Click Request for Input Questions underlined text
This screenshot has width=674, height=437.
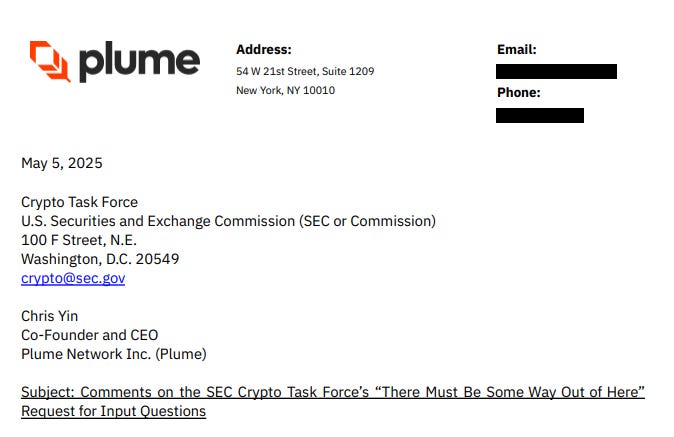coord(113,411)
